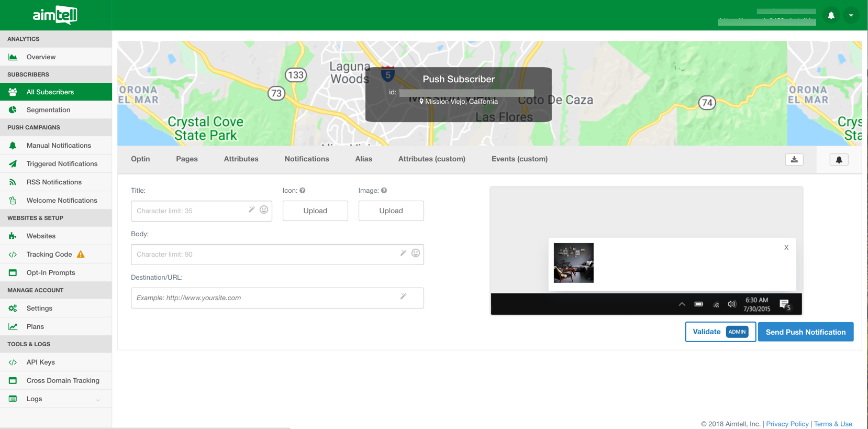
Task: Switch to the Attributes (custom) tab
Action: pyautogui.click(x=431, y=159)
